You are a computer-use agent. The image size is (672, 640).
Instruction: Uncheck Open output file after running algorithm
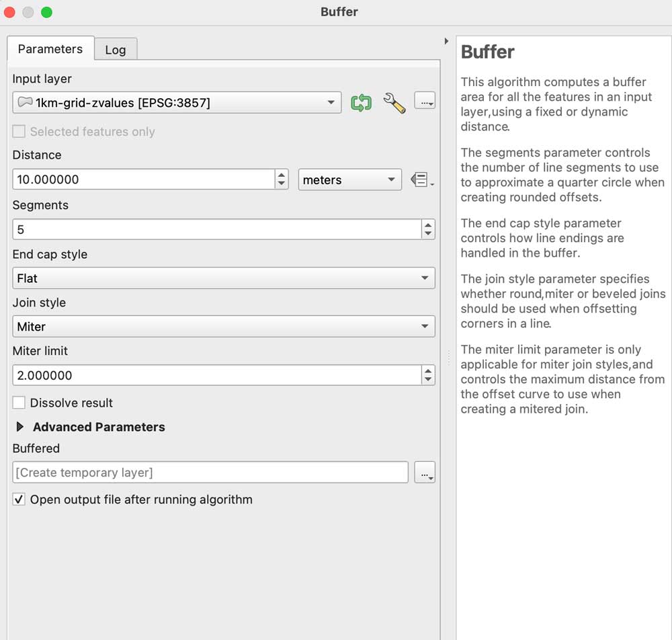click(19, 499)
